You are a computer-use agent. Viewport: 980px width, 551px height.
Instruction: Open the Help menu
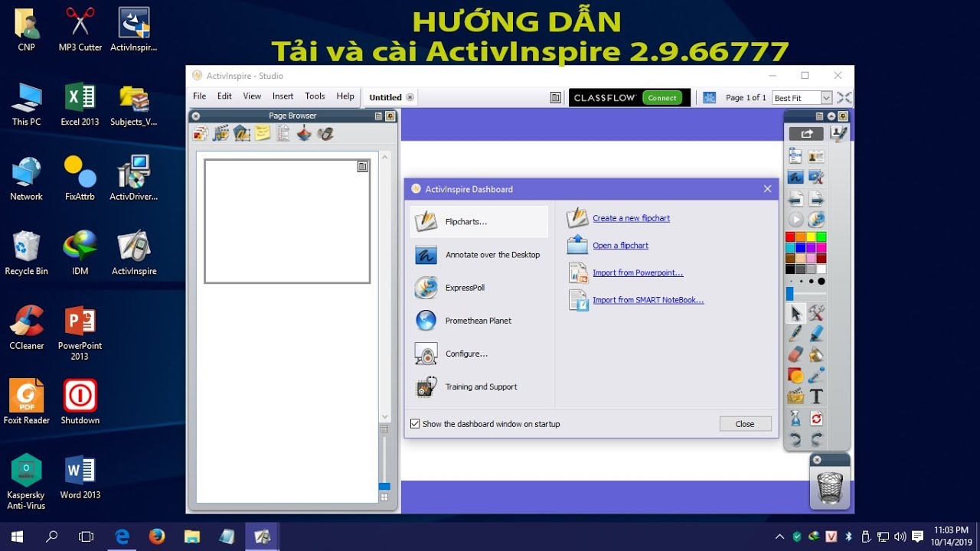(345, 96)
